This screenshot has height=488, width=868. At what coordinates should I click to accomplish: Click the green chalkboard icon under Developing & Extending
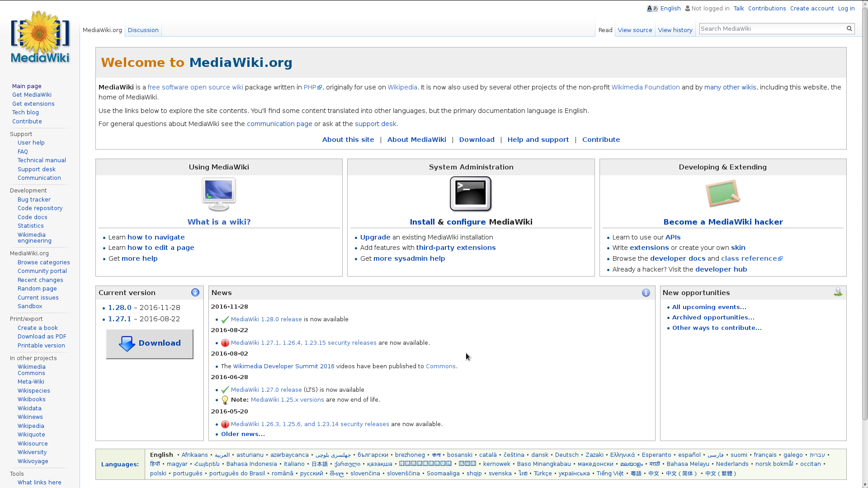722,193
